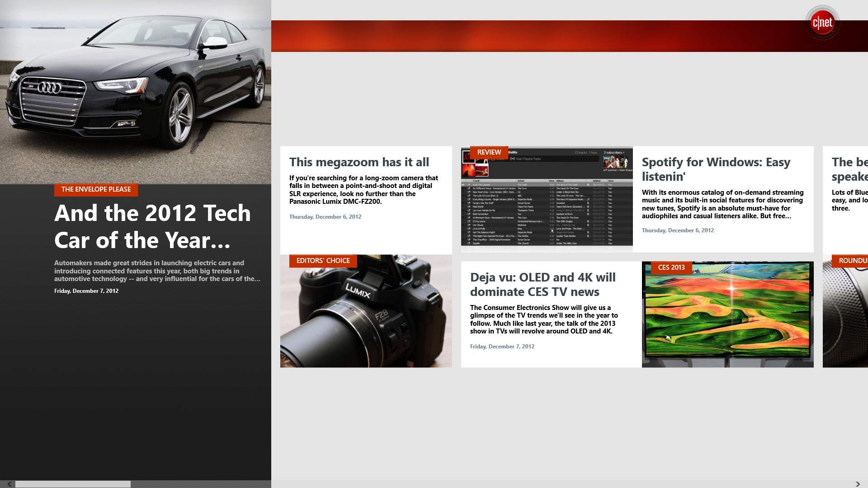Open the Spotify playlist screenshot thumbnail
Viewport: 868px width, 488px height.
547,203
